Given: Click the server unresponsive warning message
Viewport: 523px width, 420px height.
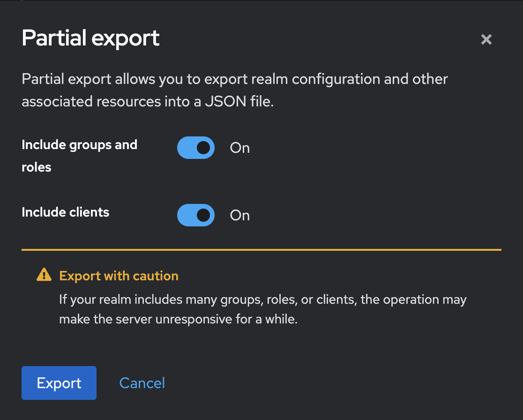Looking at the screenshot, I should (x=263, y=309).
